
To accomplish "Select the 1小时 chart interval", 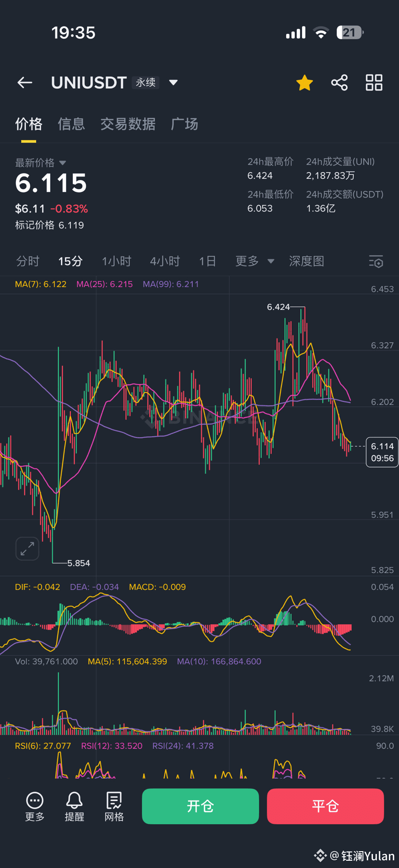I will pyautogui.click(x=117, y=261).
